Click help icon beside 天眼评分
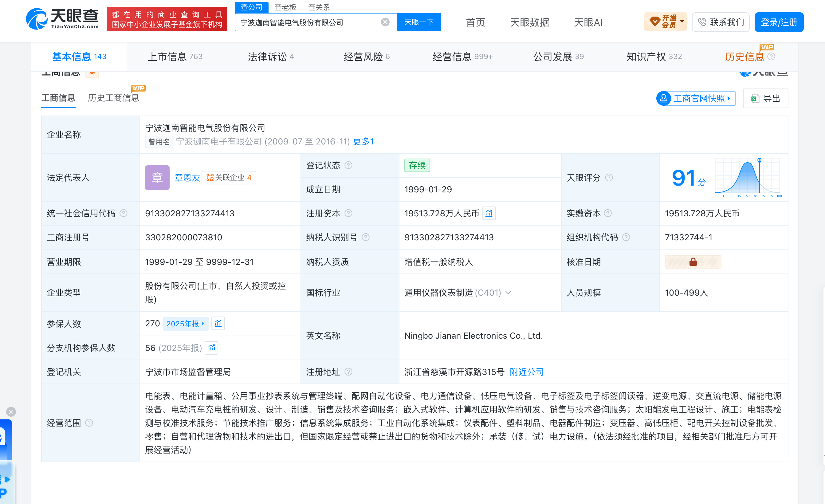Screen dimensions: 825x504 point(609,178)
